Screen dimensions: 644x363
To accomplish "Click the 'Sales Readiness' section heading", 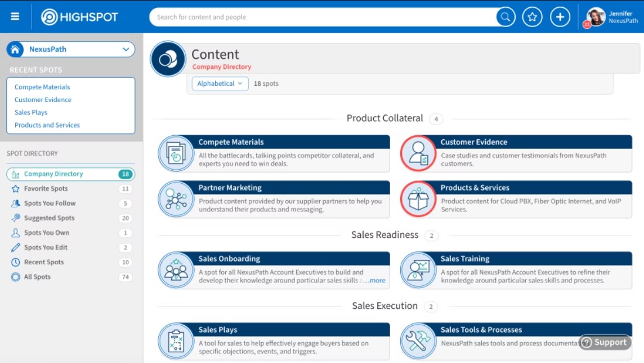I will [x=385, y=235].
